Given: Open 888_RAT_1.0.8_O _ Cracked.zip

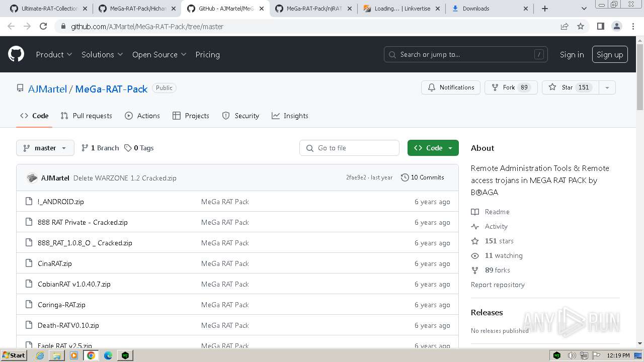Looking at the screenshot, I should [85, 243].
